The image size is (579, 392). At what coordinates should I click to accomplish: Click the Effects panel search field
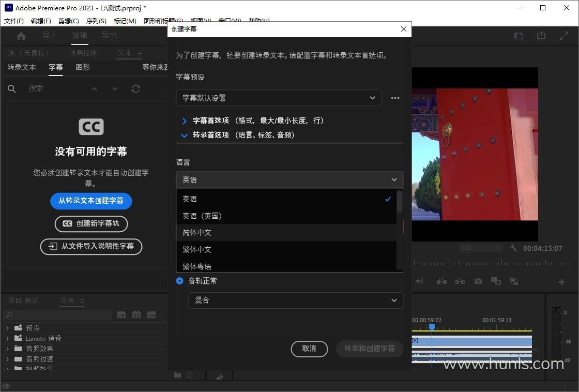[57, 315]
